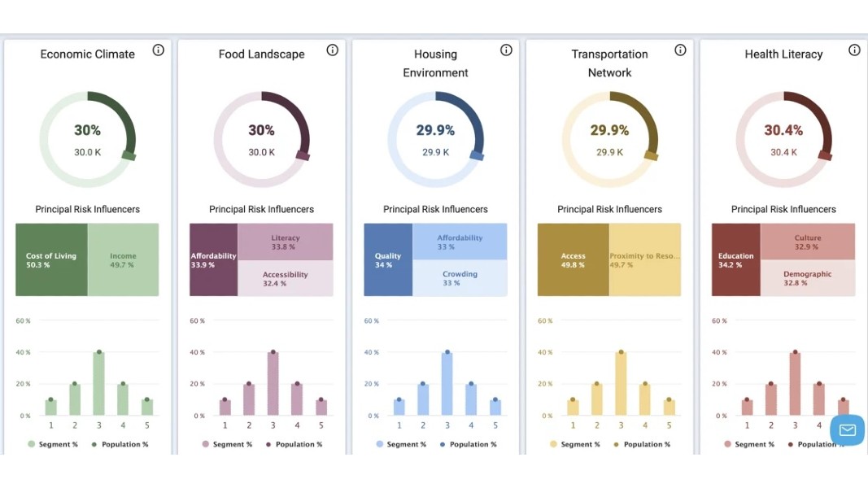Show info for Housing Environment card
The width and height of the screenshot is (868, 488).
[507, 50]
